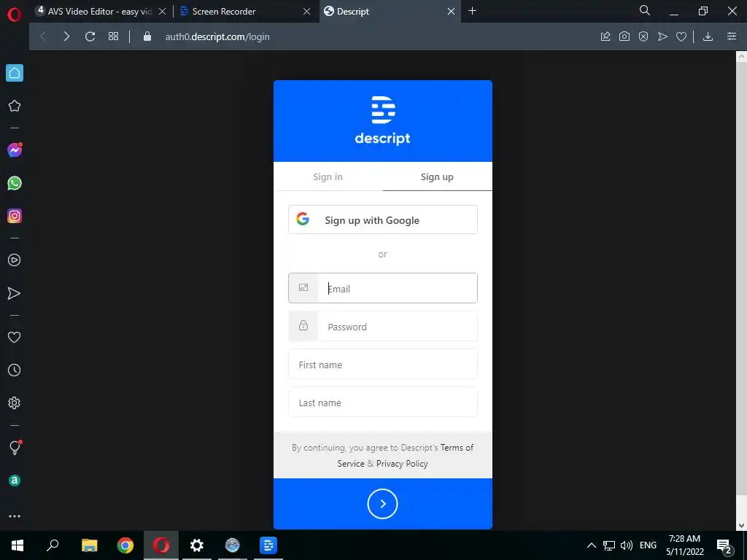Screen dimensions: 747x560
Task: Select the Sign up tab
Action: [438, 176]
